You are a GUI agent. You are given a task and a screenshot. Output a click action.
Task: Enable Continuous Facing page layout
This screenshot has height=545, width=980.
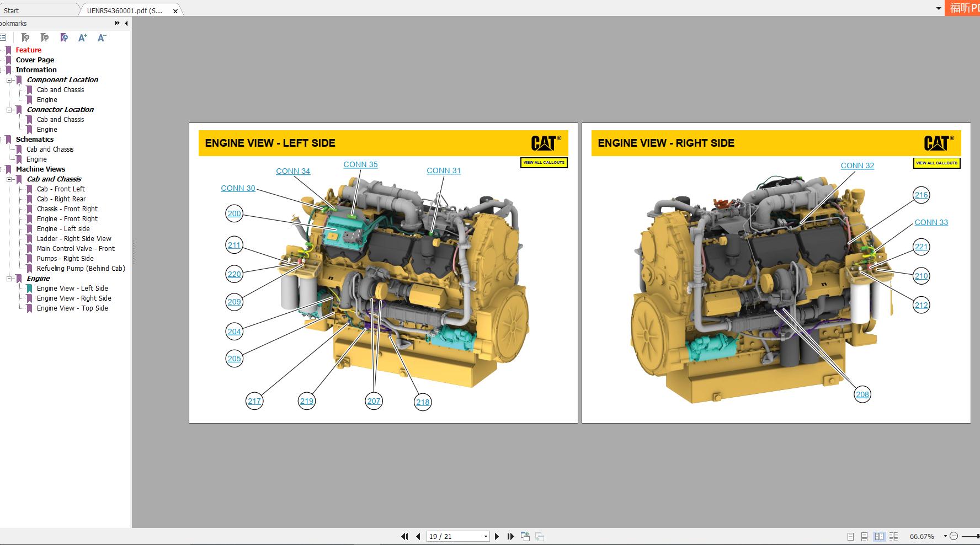tap(894, 536)
